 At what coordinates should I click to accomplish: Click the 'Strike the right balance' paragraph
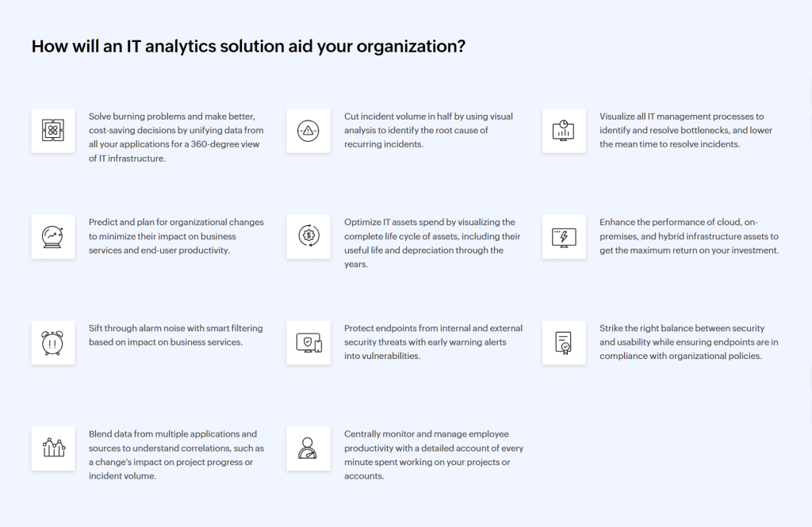(x=689, y=342)
